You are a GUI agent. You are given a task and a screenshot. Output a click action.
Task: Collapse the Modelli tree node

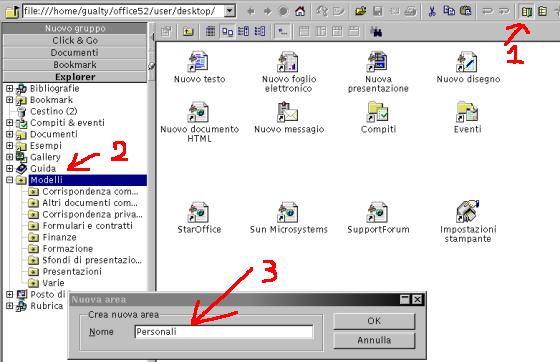pos(10,180)
